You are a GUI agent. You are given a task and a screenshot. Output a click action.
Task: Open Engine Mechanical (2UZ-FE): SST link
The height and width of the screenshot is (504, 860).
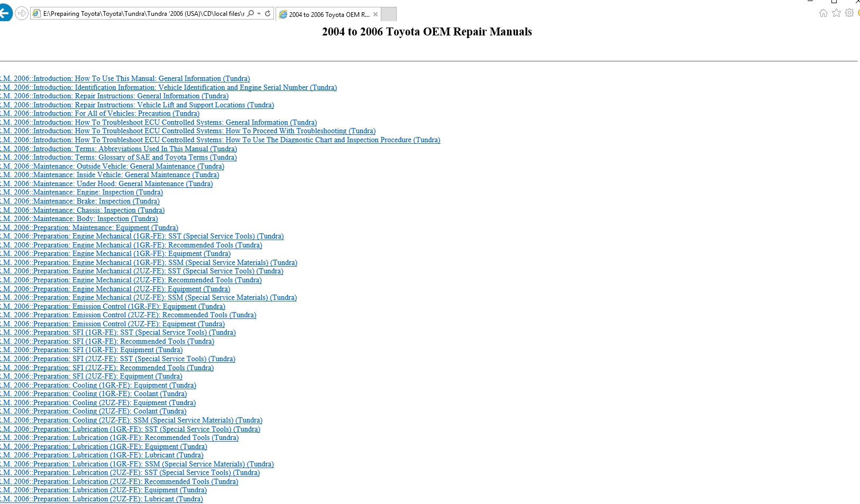pyautogui.click(x=142, y=271)
